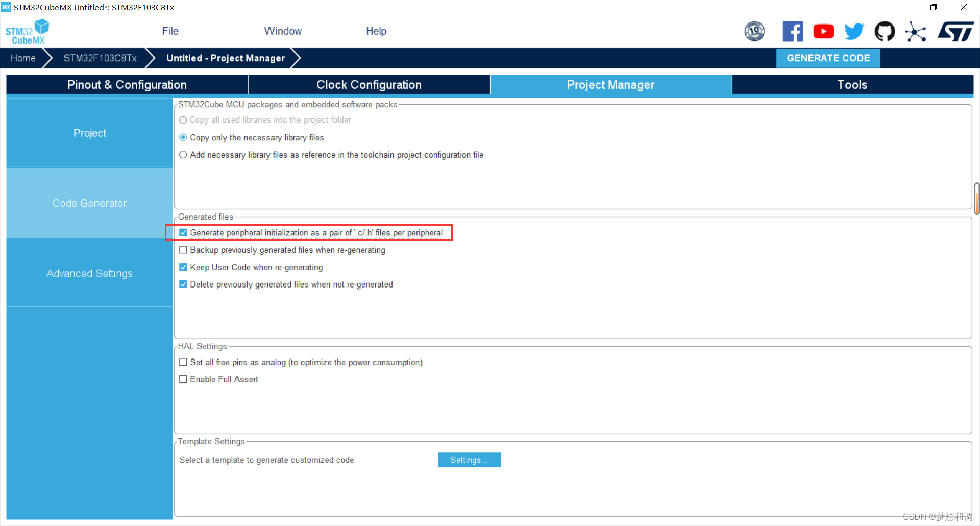980x526 pixels.
Task: Go to STM32F103C8Tx breadcrumb
Action: 100,58
